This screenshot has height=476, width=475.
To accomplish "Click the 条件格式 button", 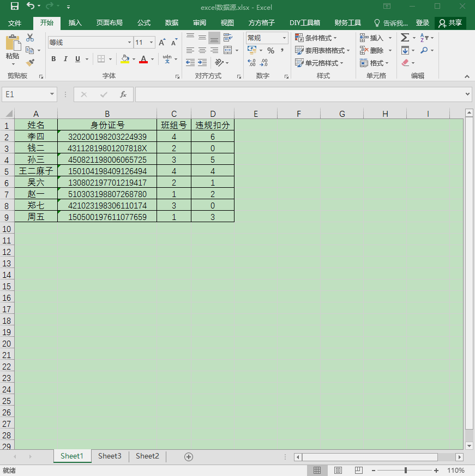I will click(316, 38).
